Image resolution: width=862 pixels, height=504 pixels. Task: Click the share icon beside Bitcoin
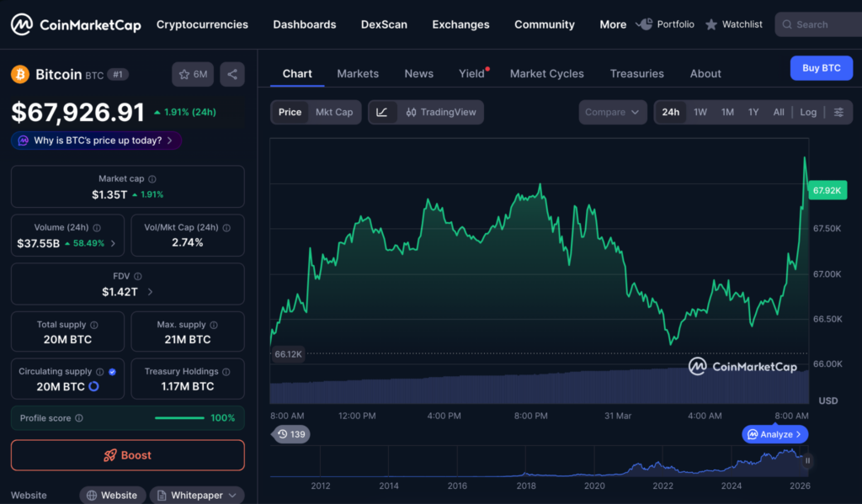tap(232, 74)
